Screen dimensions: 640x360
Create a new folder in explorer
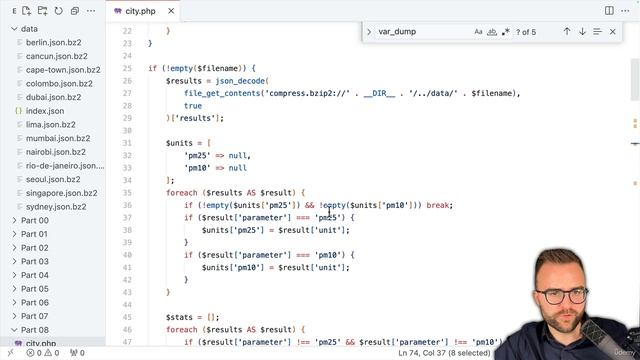point(42,11)
